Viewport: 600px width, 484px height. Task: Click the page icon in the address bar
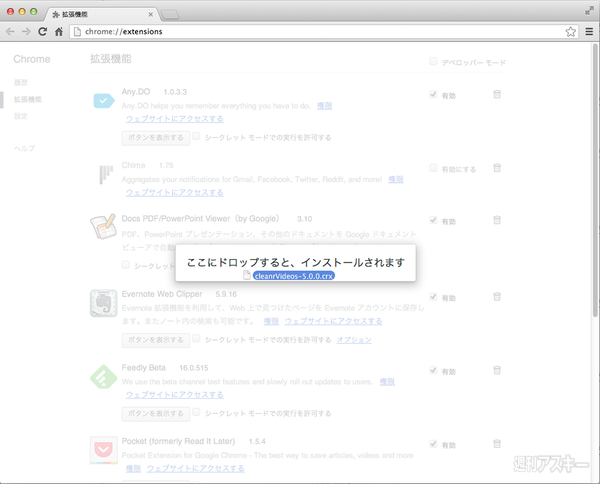(77, 31)
